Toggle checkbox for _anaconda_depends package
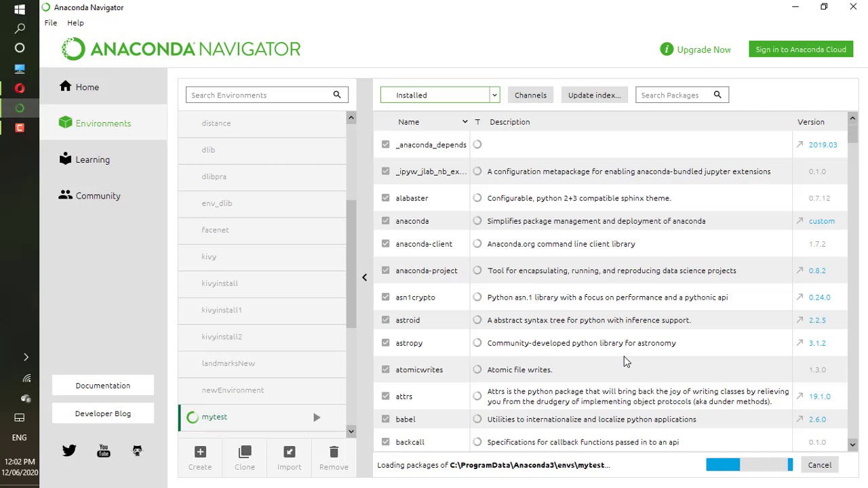Viewport: 868px width, 488px height. coord(386,144)
